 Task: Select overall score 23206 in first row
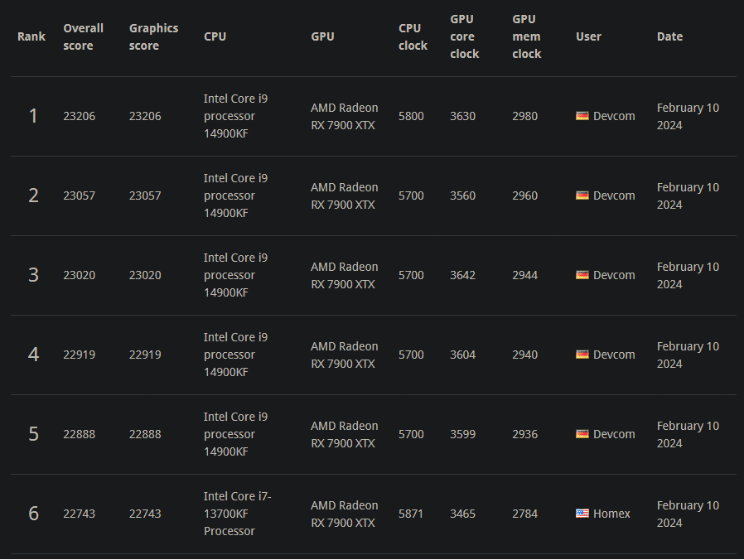(x=79, y=116)
